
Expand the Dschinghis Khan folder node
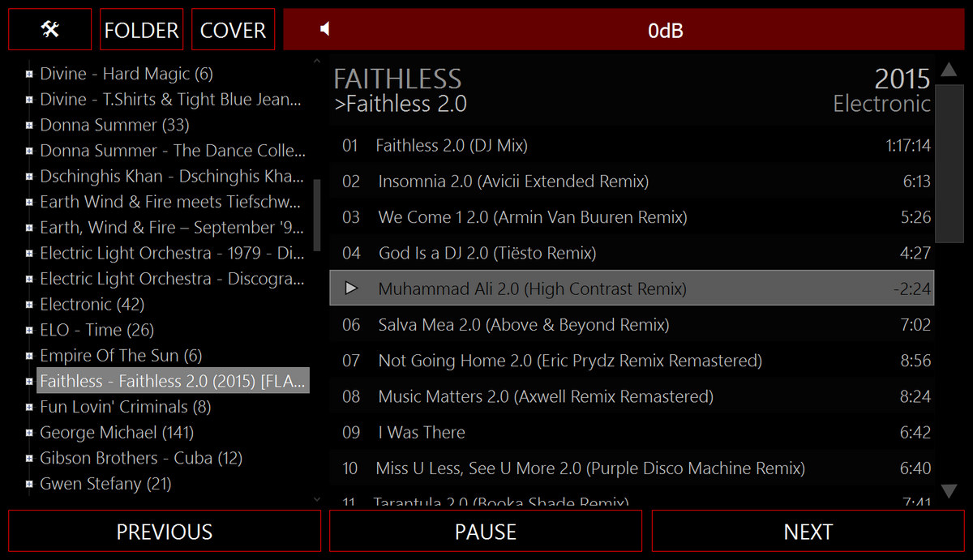[29, 177]
